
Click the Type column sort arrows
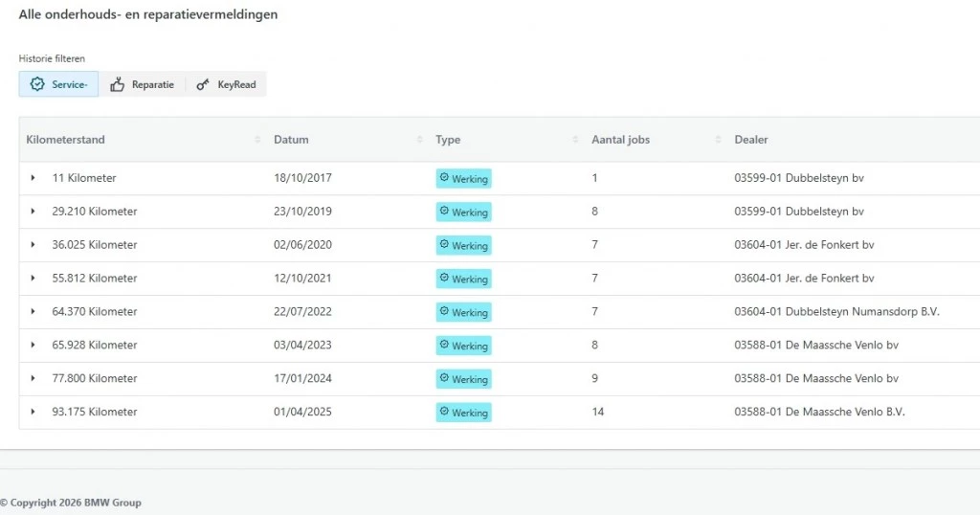click(x=575, y=140)
